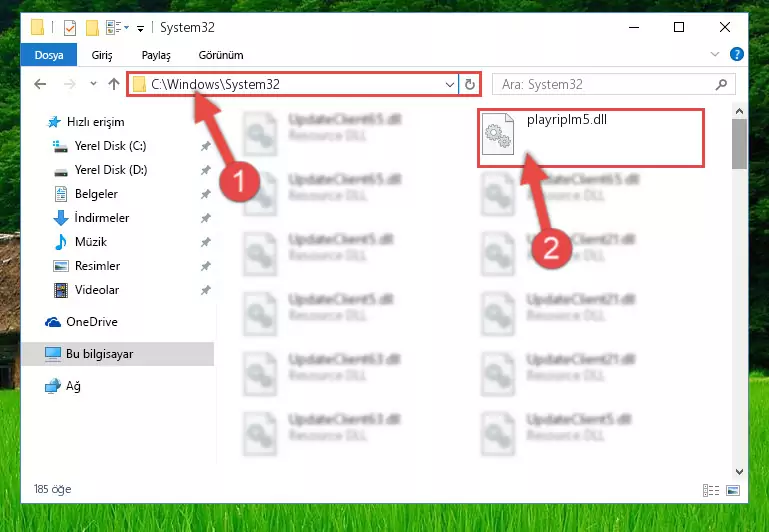This screenshot has width=769, height=532.
Task: Switch to the Görünüm tab
Action: 221,55
